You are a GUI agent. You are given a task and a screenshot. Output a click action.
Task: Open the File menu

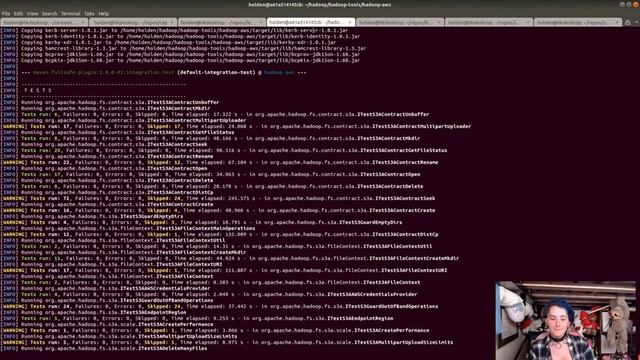pyautogui.click(x=6, y=13)
